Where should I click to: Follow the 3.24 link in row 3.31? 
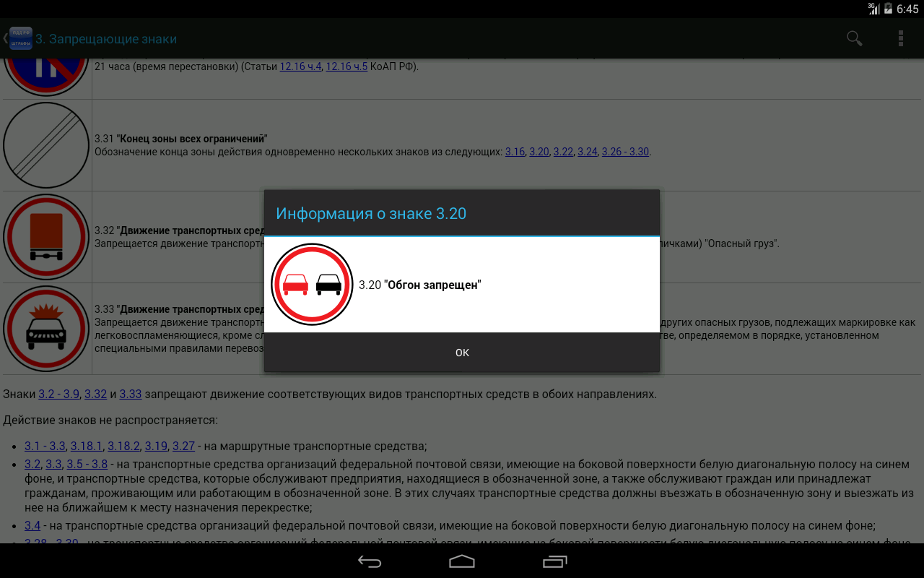pos(588,152)
